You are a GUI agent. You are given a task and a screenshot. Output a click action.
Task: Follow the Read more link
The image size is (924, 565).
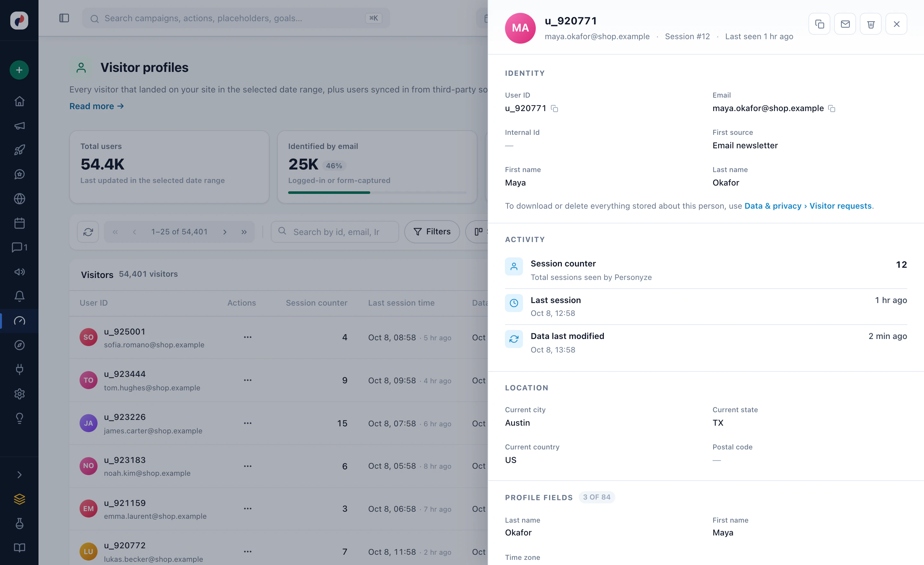click(x=97, y=106)
